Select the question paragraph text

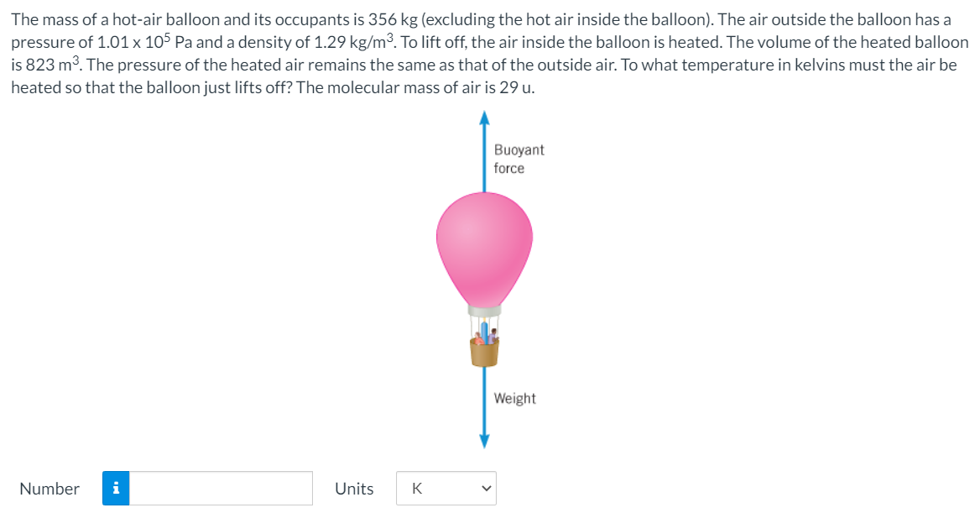[x=487, y=50]
